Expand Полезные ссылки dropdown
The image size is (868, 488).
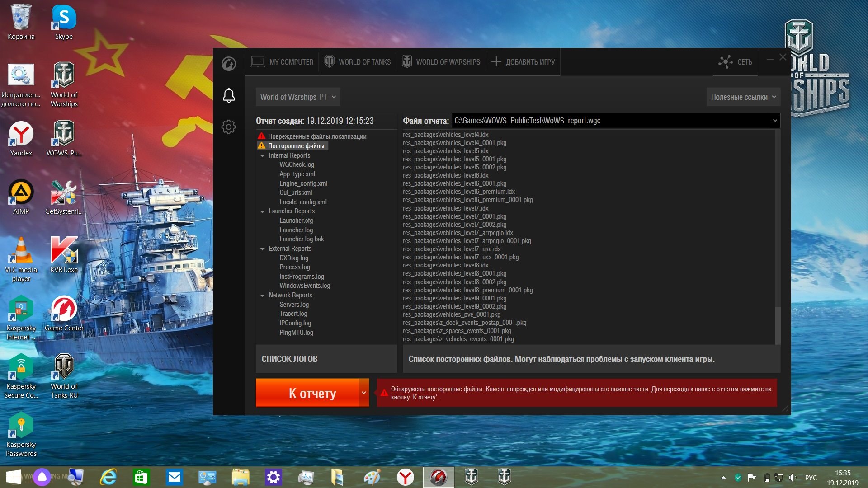[x=743, y=97]
